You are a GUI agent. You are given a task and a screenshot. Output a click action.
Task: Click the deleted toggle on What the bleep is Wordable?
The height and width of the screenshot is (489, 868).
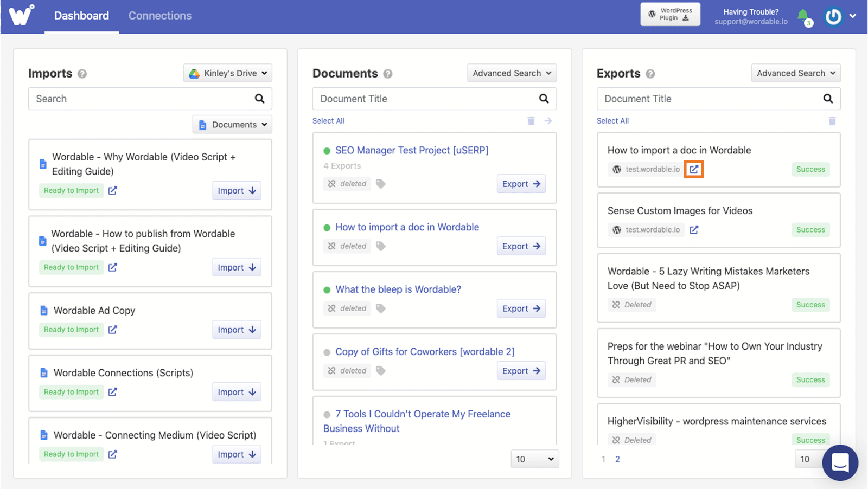347,308
